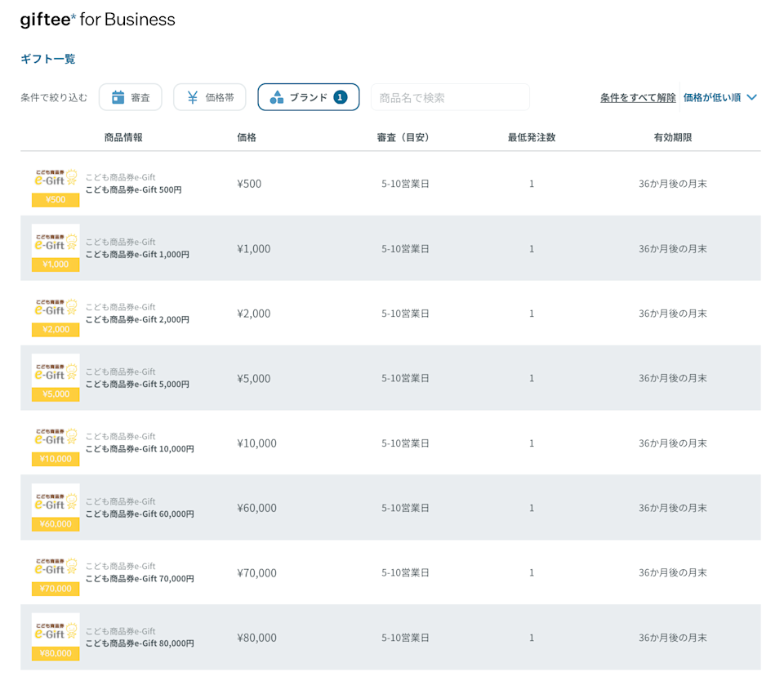784x681 pixels.
Task: Select こども商品券e-Gift 60,000円 product name
Action: pos(140,514)
